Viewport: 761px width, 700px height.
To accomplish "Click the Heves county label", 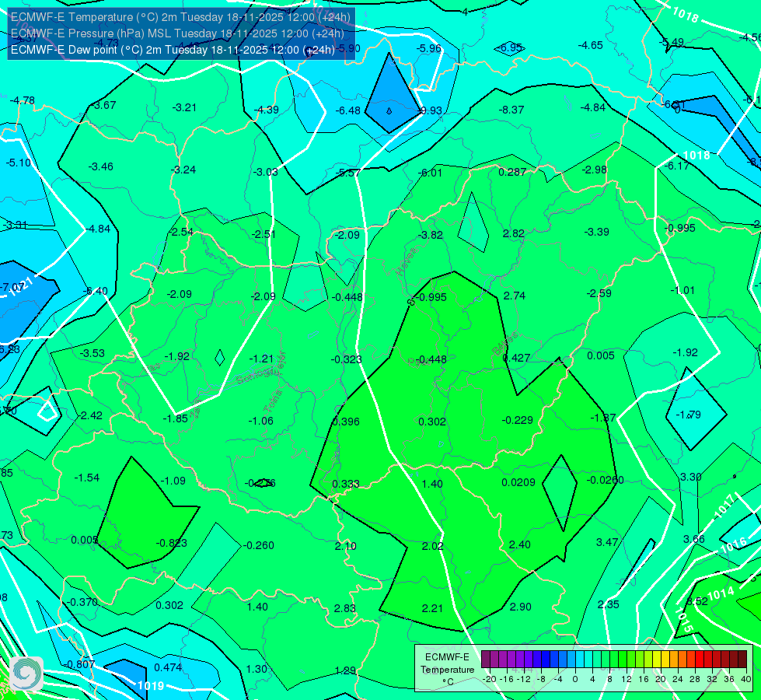I will pyautogui.click(x=407, y=262).
